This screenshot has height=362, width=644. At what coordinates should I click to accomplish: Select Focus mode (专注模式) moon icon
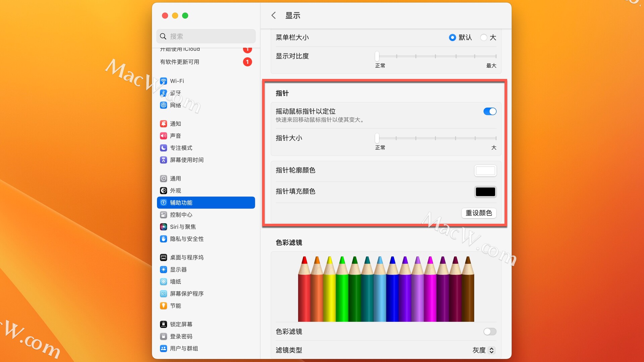click(163, 148)
